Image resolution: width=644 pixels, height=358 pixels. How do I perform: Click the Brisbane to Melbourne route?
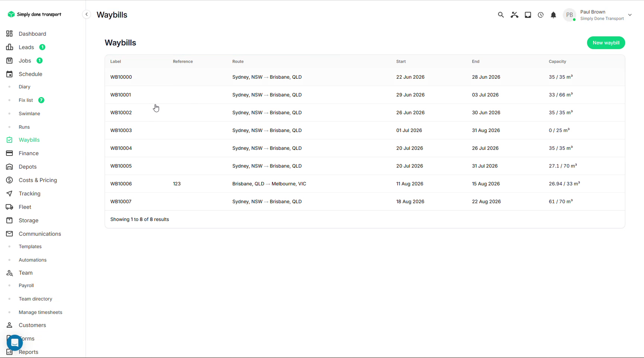(269, 184)
